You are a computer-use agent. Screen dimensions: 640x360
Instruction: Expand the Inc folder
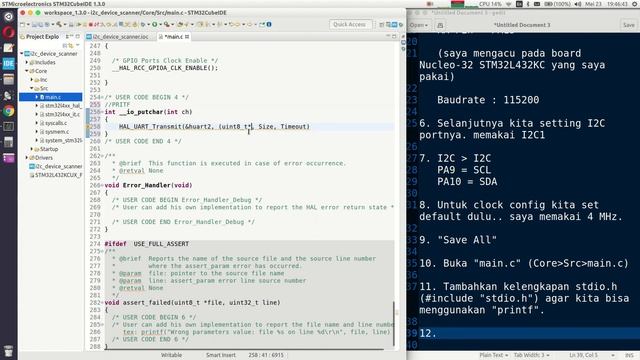pos(31,80)
